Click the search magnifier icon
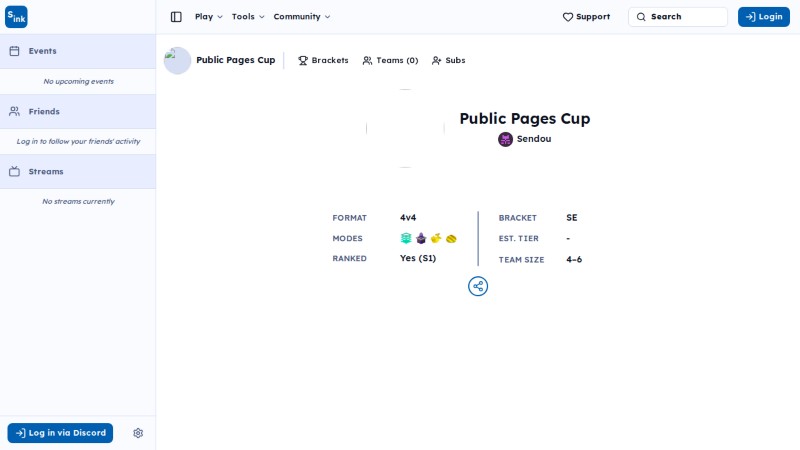Screen dimensions: 800x450 point(641,17)
